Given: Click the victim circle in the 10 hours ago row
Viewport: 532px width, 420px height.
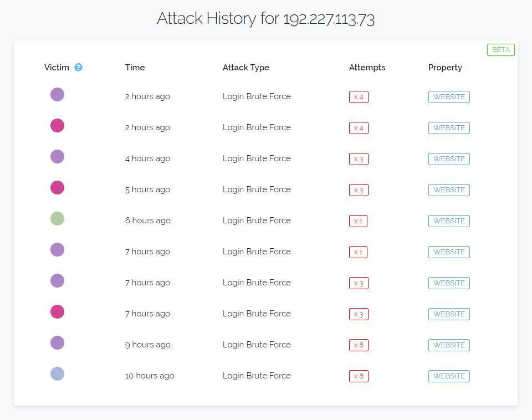Looking at the screenshot, I should point(57,374).
